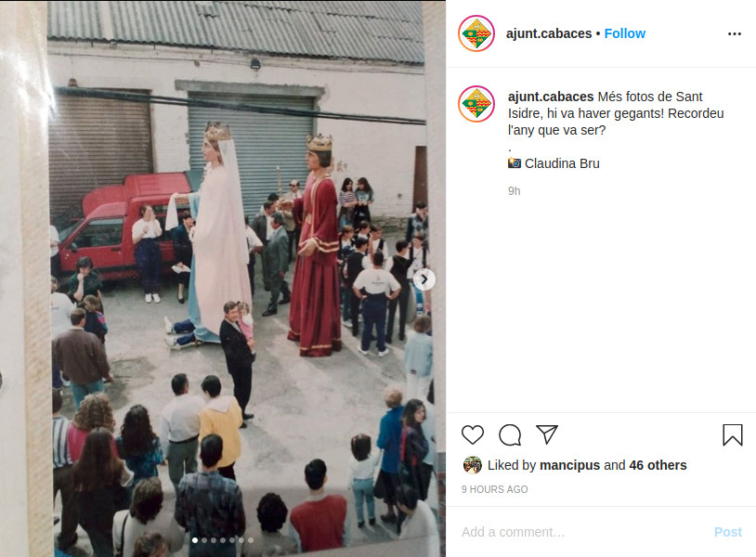Open the three-dot more options menu
Image resolution: width=756 pixels, height=557 pixels.
pyautogui.click(x=735, y=33)
